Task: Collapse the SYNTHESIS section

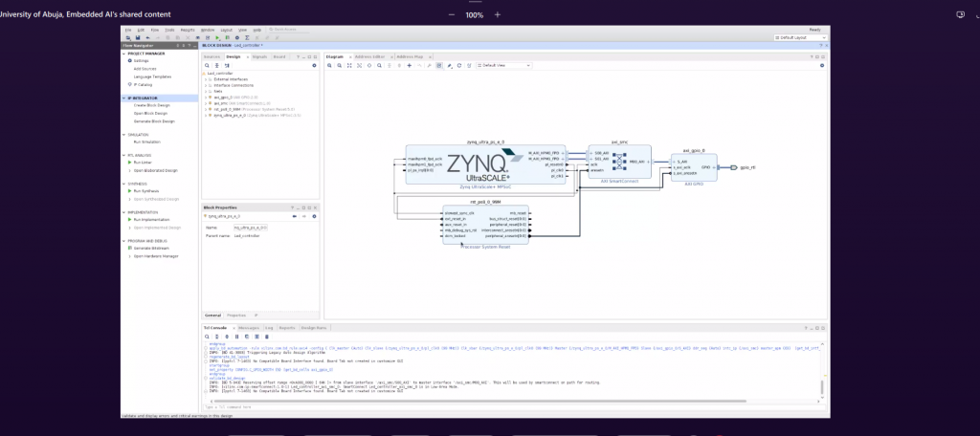Action: (x=123, y=184)
